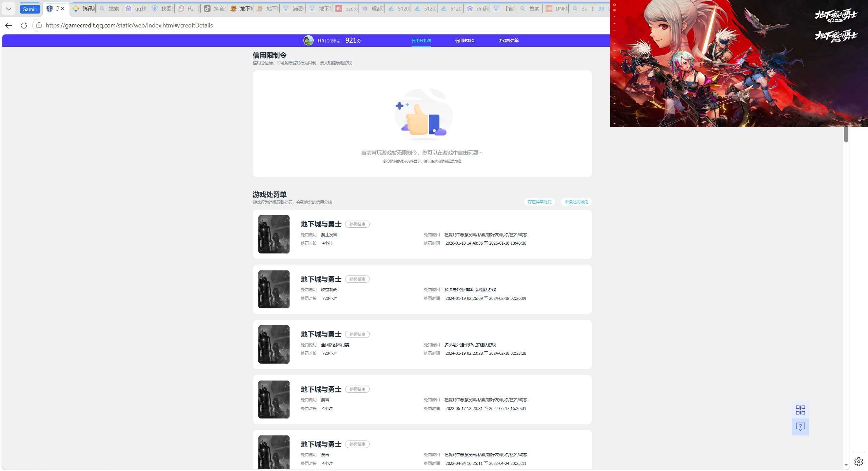Close the active browser tab
Image resolution: width=868 pixels, height=471 pixels.
click(x=63, y=9)
